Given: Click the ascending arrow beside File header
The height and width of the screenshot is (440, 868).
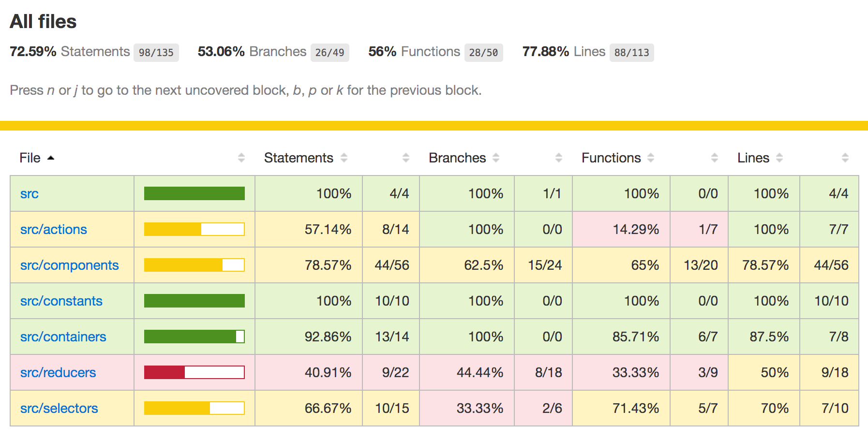Looking at the screenshot, I should click(51, 158).
